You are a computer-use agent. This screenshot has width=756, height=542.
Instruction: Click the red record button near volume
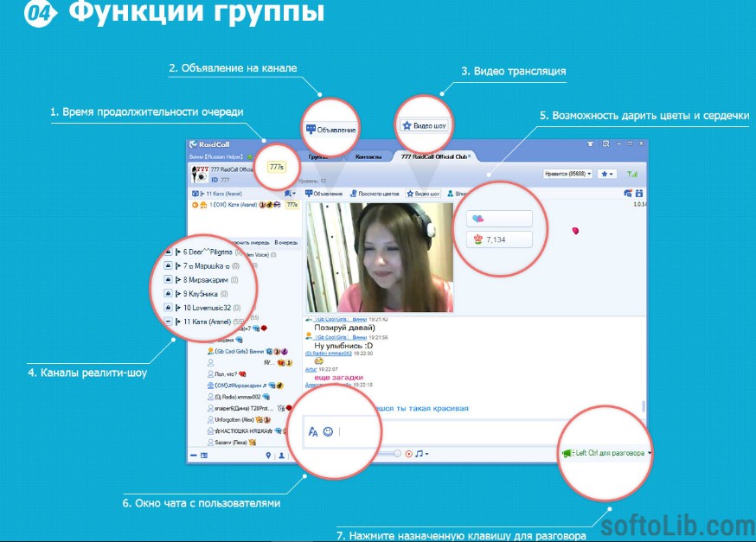(x=409, y=453)
